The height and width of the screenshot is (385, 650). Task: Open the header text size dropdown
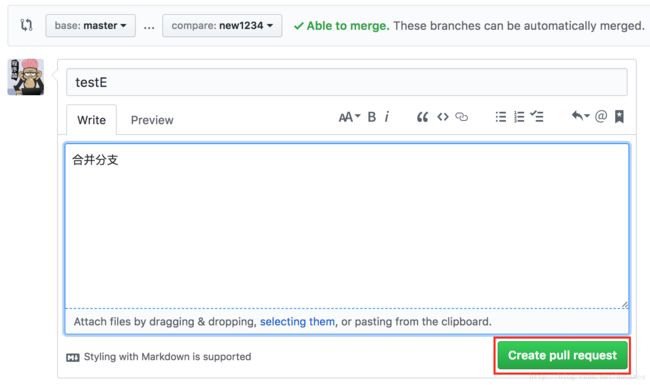(x=349, y=117)
